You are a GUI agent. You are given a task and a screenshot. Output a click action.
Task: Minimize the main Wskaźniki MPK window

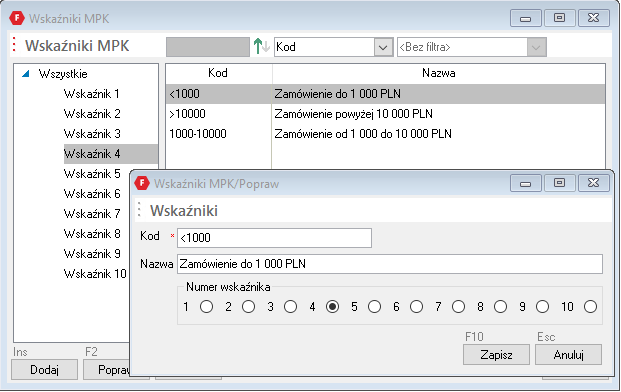pos(526,18)
